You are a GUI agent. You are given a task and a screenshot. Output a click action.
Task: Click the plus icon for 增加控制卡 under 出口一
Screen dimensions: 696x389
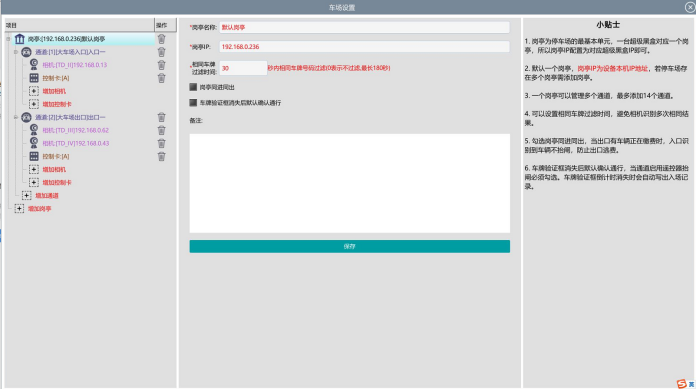[x=34, y=183]
